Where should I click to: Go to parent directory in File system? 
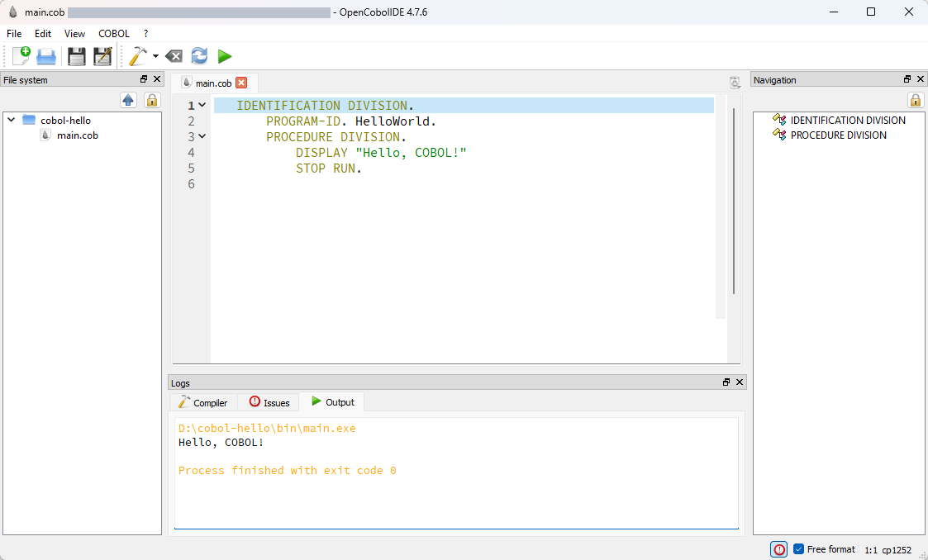[128, 100]
